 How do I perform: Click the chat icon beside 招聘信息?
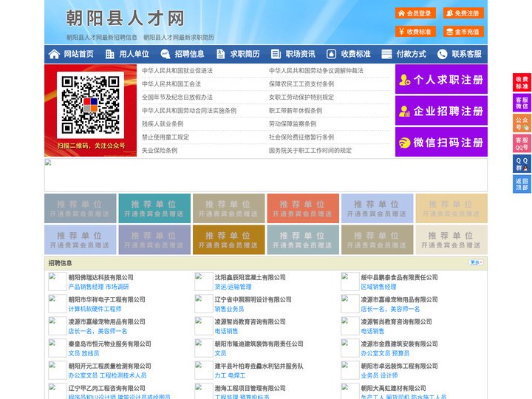(x=166, y=54)
